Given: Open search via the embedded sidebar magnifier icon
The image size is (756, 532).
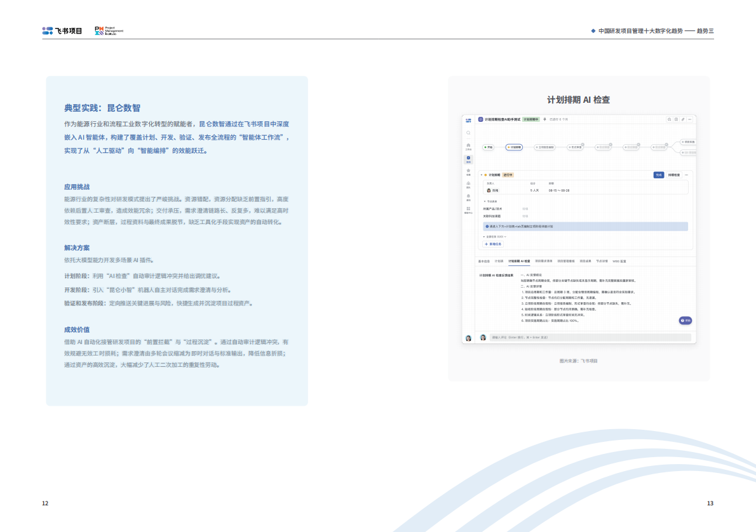Looking at the screenshot, I should click(468, 133).
